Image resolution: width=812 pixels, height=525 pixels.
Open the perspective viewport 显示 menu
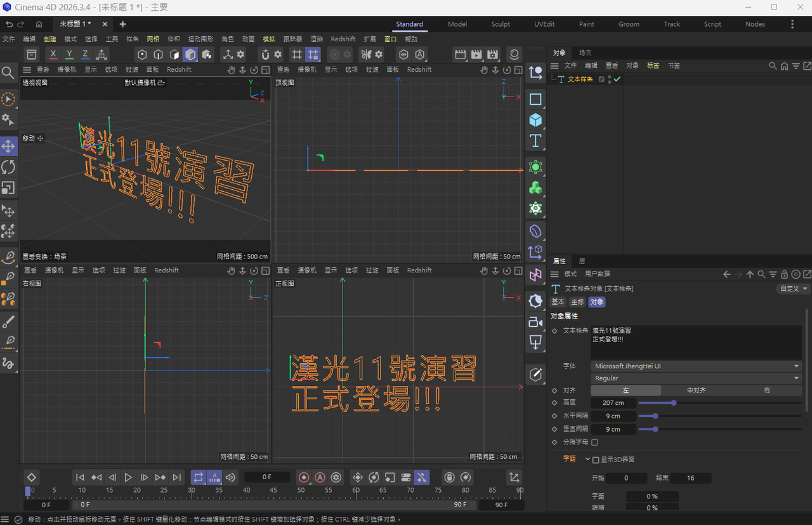tap(91, 69)
